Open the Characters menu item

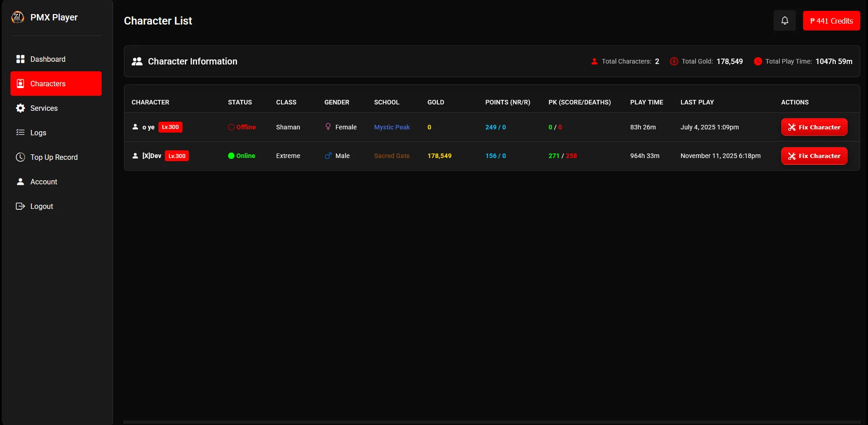(x=56, y=84)
